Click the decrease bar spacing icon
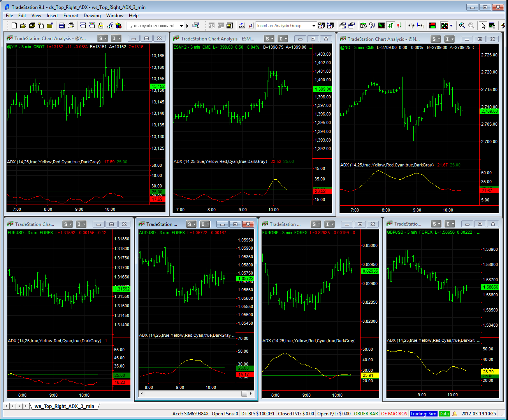This screenshot has width=508, height=420. (x=411, y=26)
